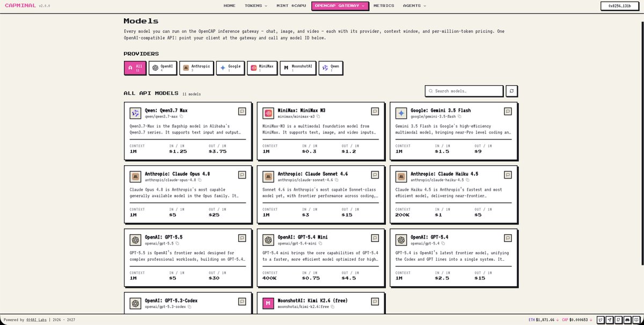Click the $9 output price on Gemini card

tap(478, 151)
